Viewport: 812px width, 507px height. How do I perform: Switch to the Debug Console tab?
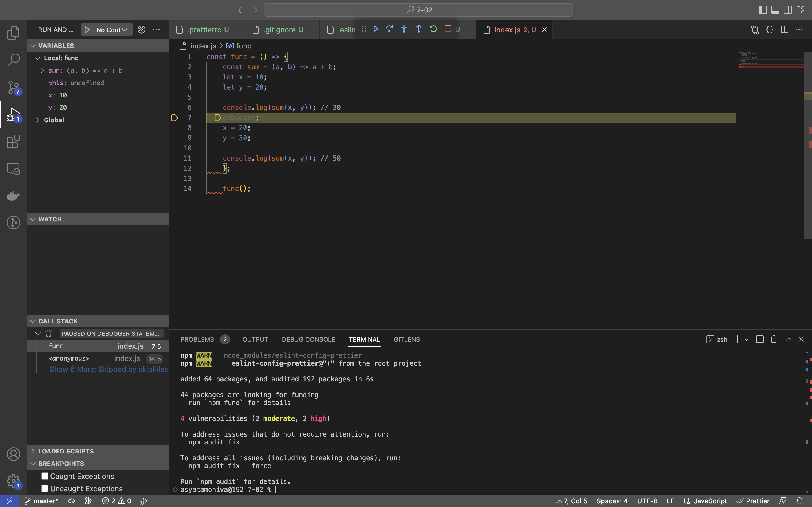tap(308, 339)
